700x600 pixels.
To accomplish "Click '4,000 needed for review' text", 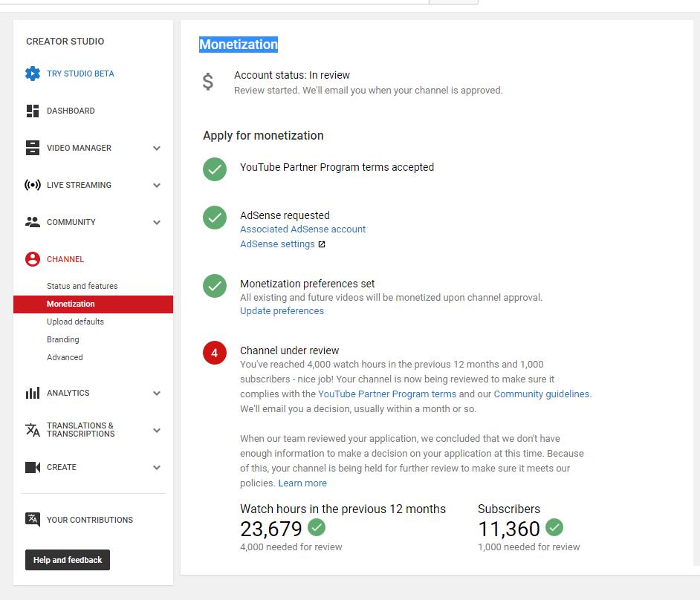I will (291, 547).
